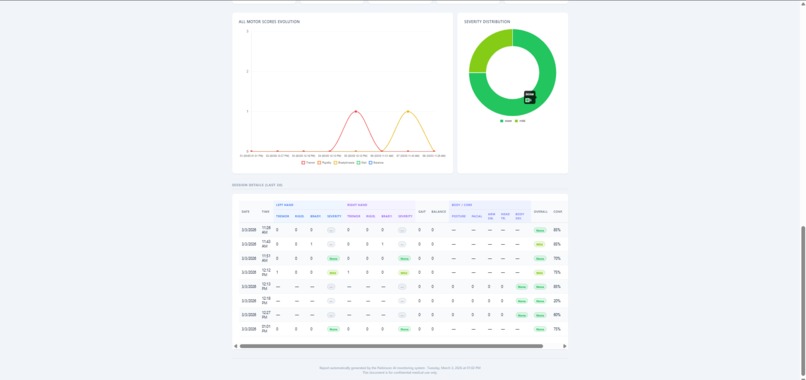Toggle the Bradykinesia series in chart legend
The image size is (806, 380).
click(x=344, y=162)
